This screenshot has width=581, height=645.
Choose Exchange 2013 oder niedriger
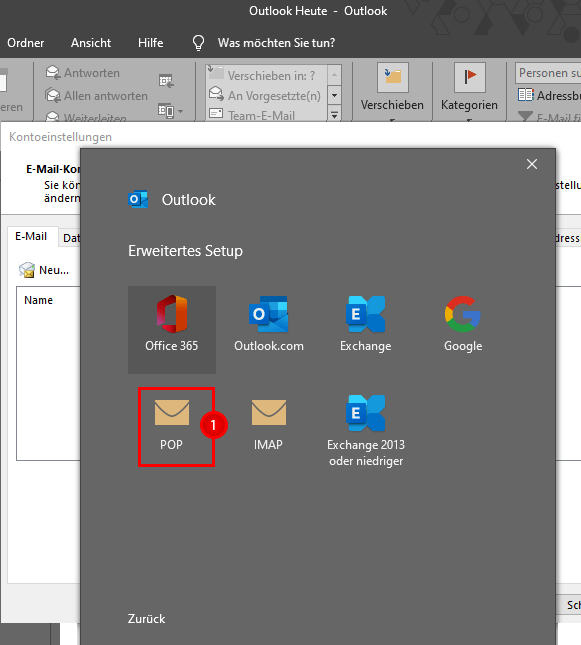pyautogui.click(x=366, y=430)
